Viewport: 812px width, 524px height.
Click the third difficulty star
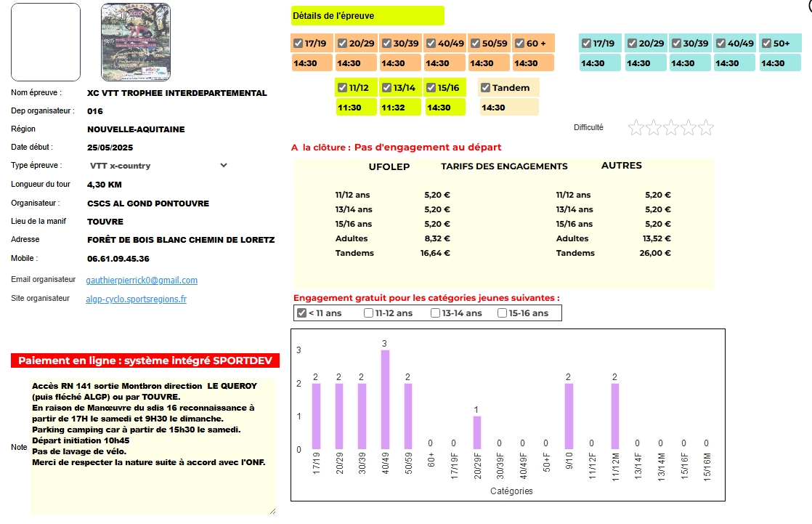671,129
